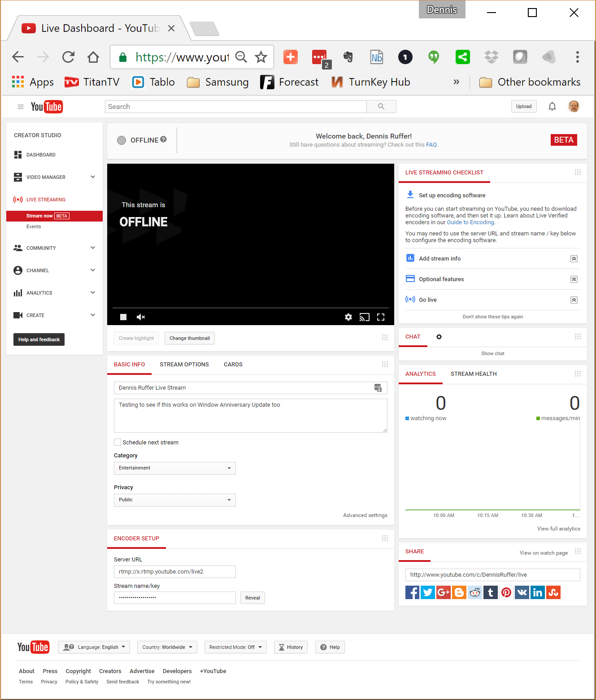Click the player settings gear icon
This screenshot has width=596, height=700.
tap(348, 317)
